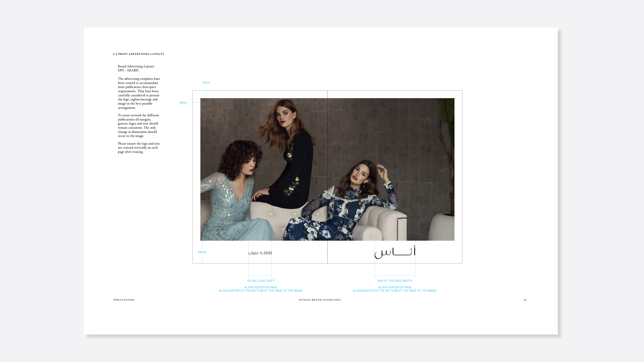The image size is (644, 362).
Task: Click the left 13mm margin label
Action: point(183,103)
